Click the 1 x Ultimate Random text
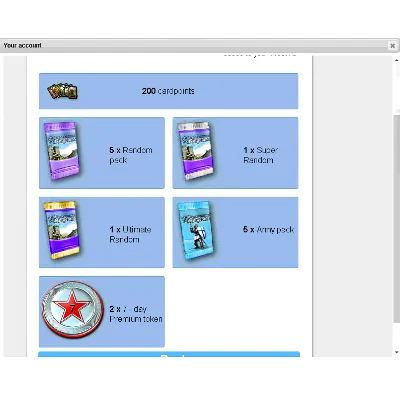400x400 pixels. [130, 234]
